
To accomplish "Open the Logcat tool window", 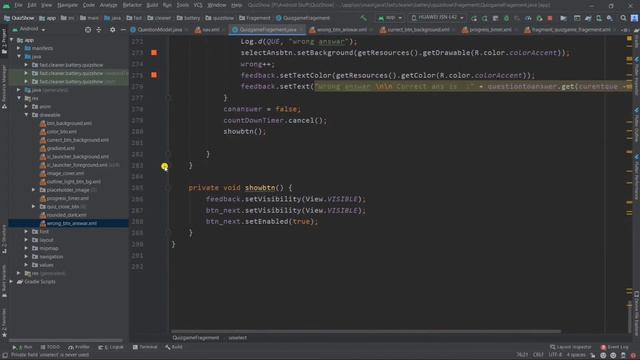I will tap(111, 347).
